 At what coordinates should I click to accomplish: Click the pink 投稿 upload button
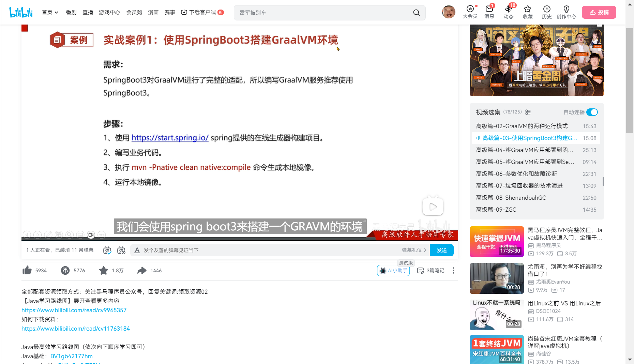[x=599, y=12]
